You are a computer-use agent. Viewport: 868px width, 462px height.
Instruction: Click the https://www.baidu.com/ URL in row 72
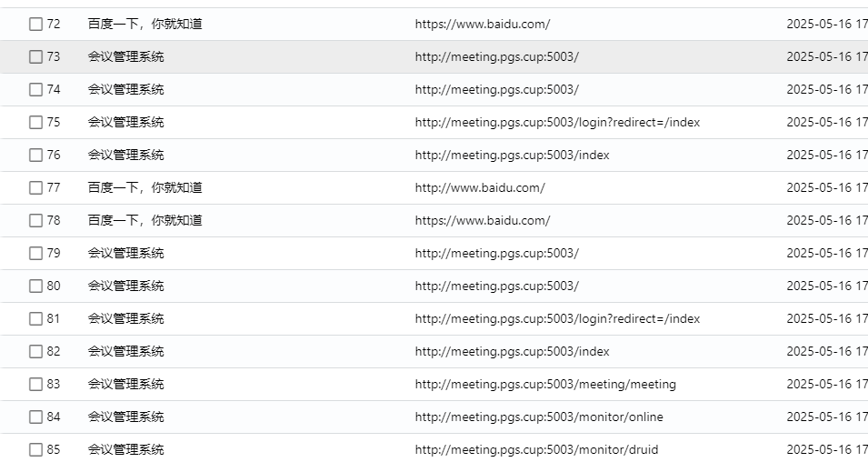(x=483, y=24)
